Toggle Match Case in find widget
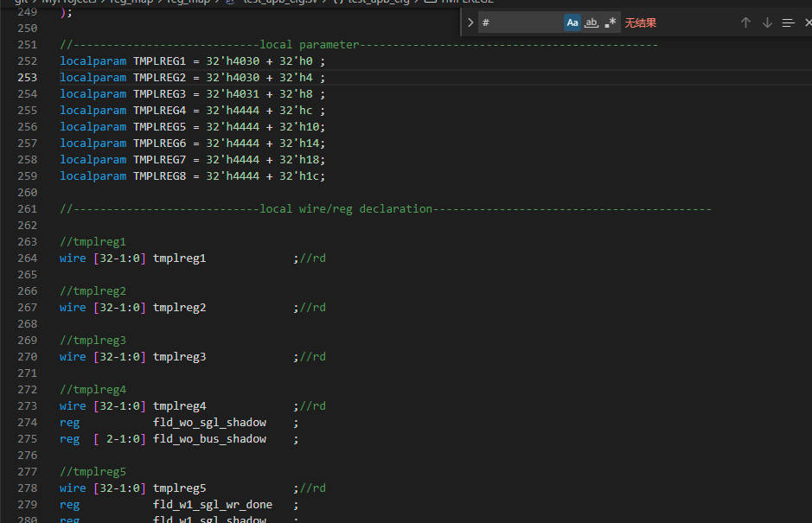The width and height of the screenshot is (812, 523). [572, 22]
